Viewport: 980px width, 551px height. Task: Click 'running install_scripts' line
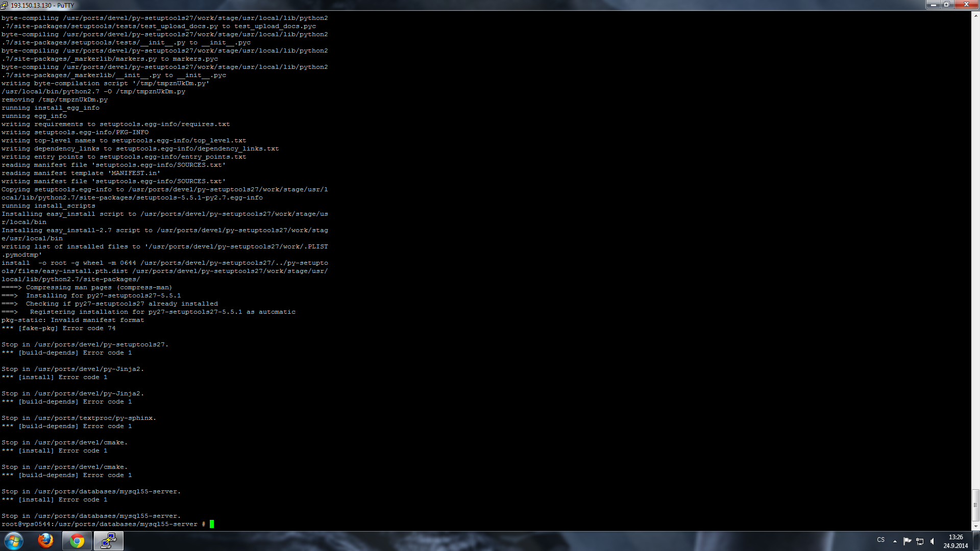point(48,206)
